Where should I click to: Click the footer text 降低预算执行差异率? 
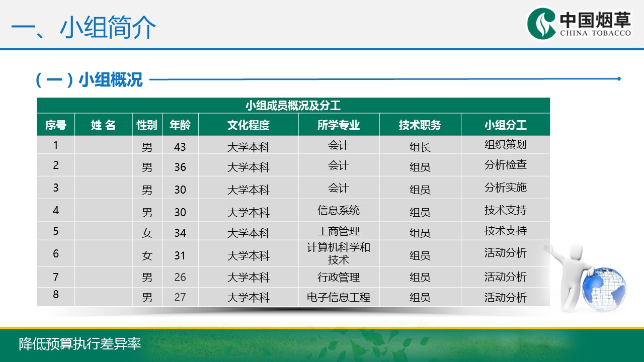click(x=80, y=344)
